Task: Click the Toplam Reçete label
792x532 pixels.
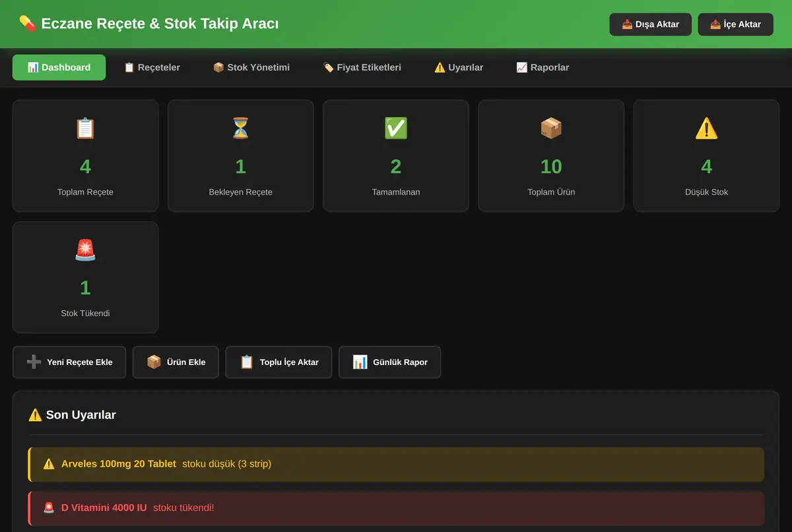Action: [x=85, y=192]
